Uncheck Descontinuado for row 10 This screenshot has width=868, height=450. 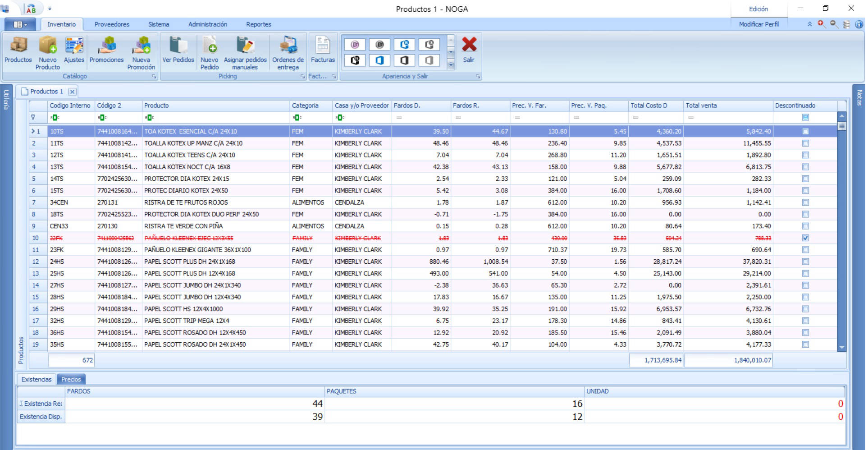[805, 238]
